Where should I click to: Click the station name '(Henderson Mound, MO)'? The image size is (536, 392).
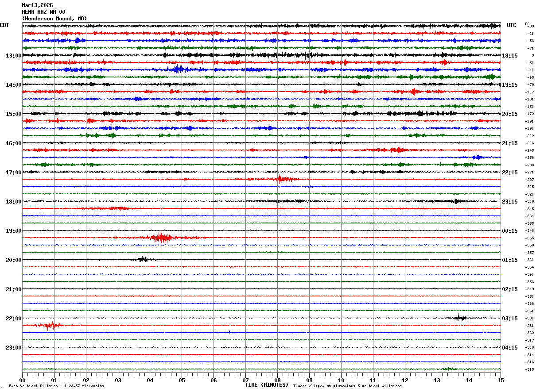pyautogui.click(x=54, y=19)
